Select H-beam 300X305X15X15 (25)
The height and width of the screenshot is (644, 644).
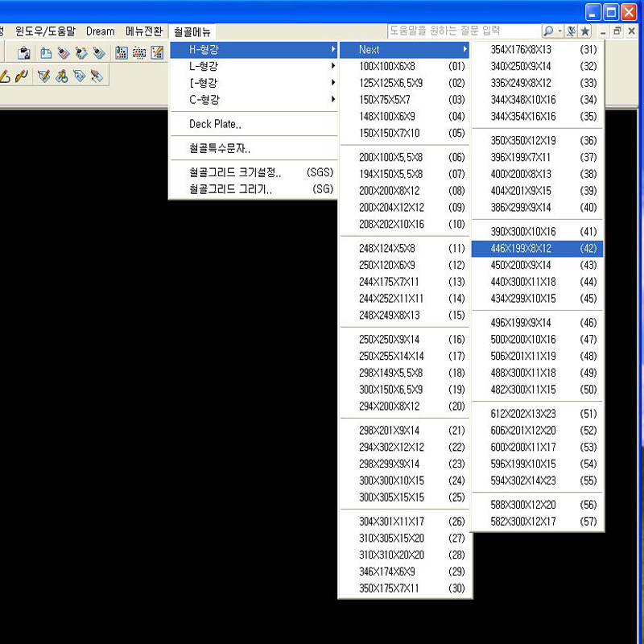point(405,497)
